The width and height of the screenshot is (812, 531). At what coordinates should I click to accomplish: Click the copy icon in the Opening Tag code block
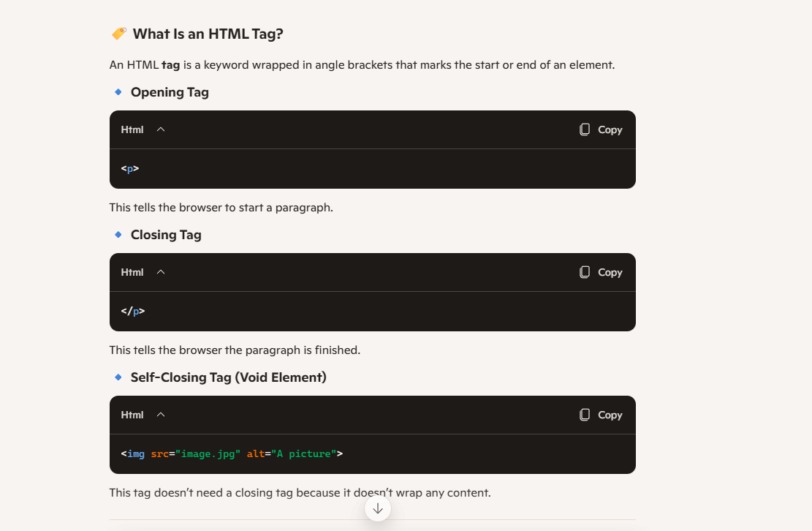585,129
